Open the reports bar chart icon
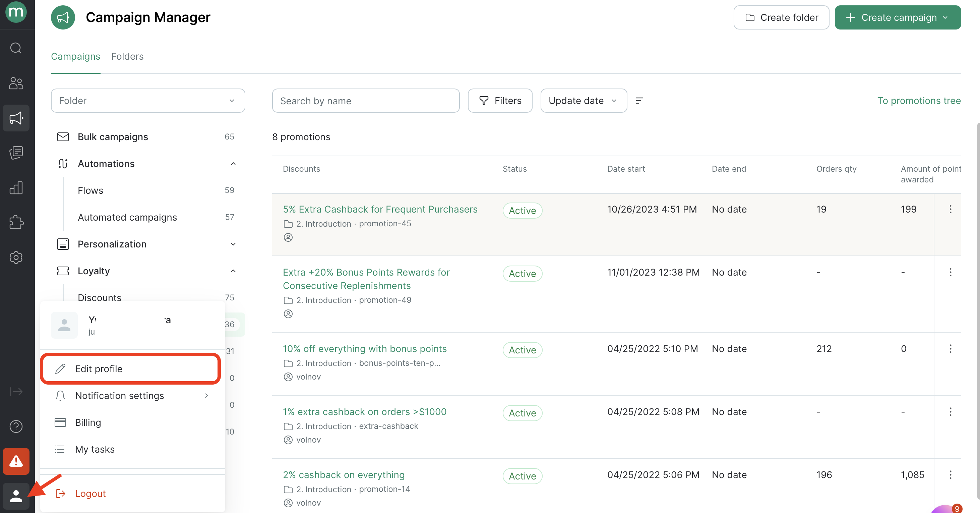This screenshot has height=513, width=980. click(x=16, y=188)
